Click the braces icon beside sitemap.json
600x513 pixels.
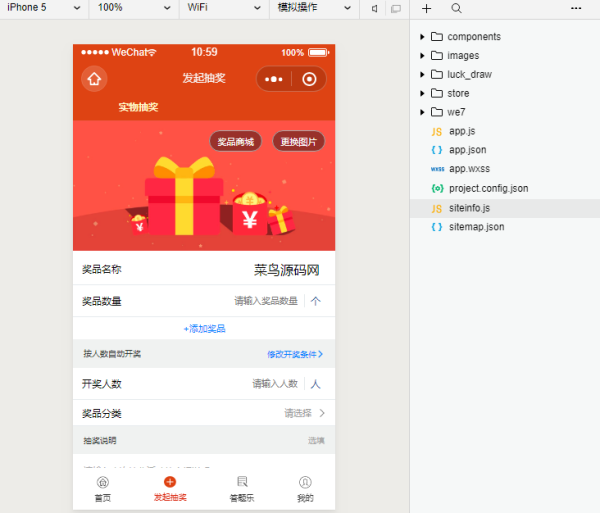437,227
